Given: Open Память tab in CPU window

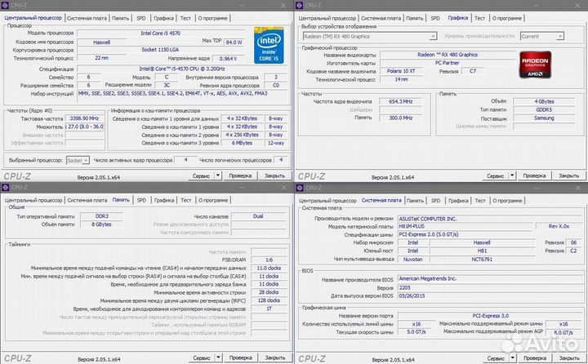Looking at the screenshot, I should click(120, 18).
